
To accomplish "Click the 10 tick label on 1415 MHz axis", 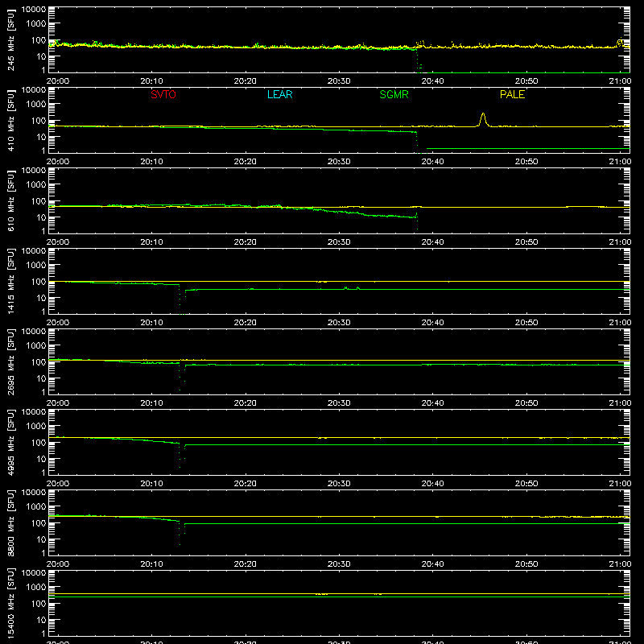I will (41, 298).
